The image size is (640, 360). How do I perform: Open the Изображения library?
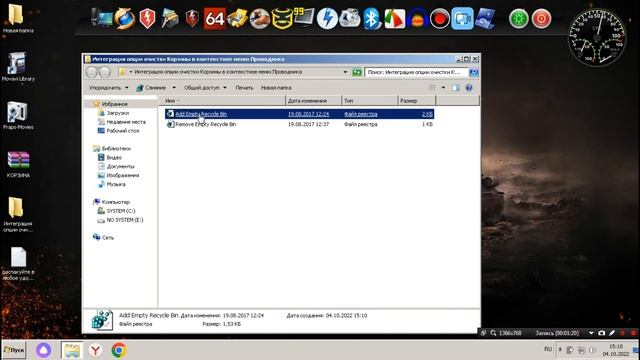point(118,176)
